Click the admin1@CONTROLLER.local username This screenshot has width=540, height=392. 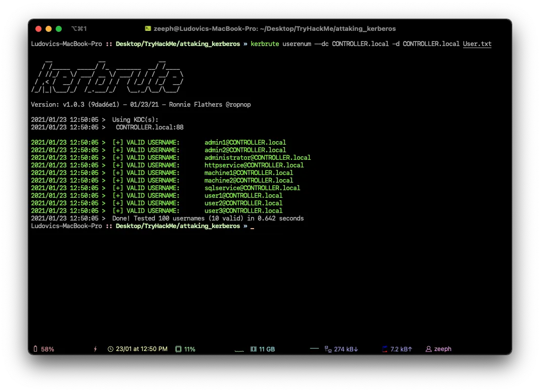pyautogui.click(x=245, y=143)
